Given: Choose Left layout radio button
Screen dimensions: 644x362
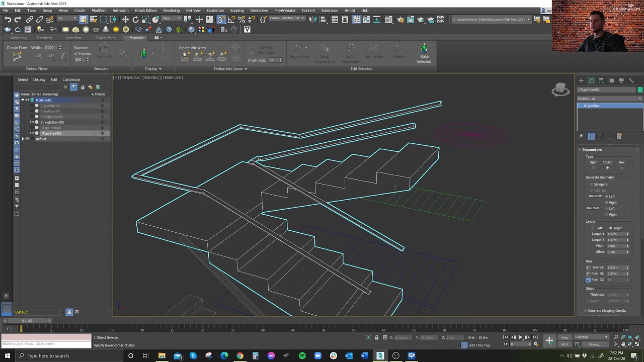Looking at the screenshot, I should (x=593, y=228).
